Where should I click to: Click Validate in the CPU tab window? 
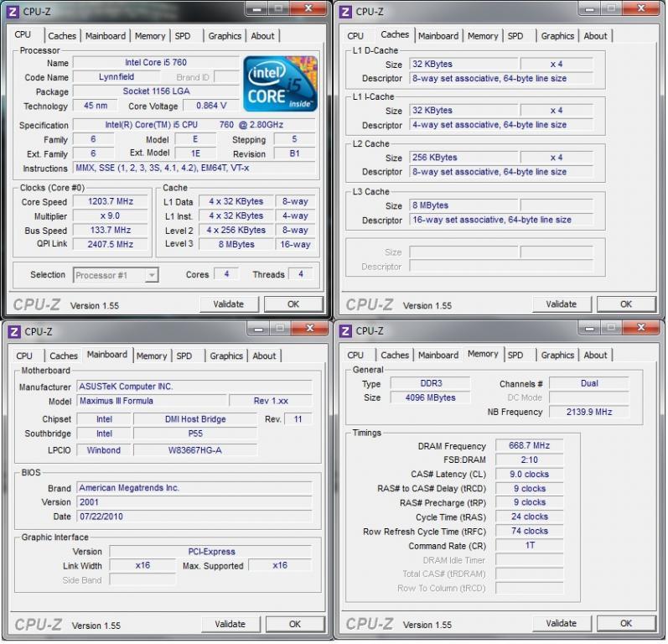pos(229,304)
